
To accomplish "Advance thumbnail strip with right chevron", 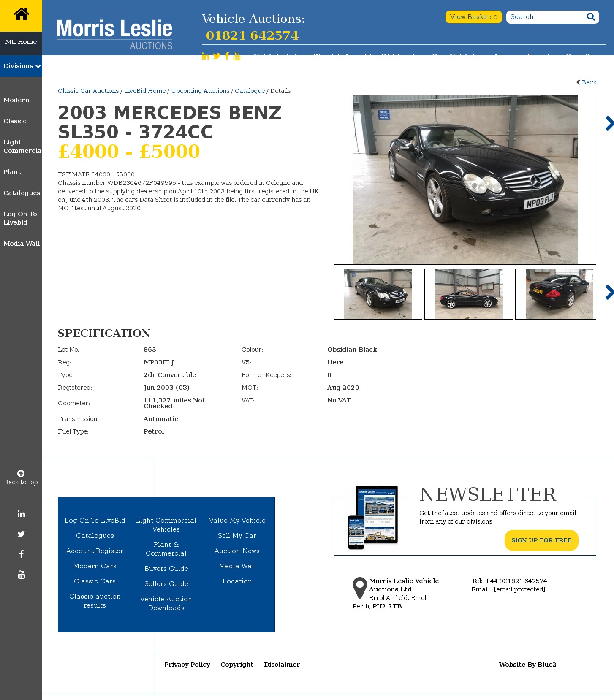I will click(609, 292).
